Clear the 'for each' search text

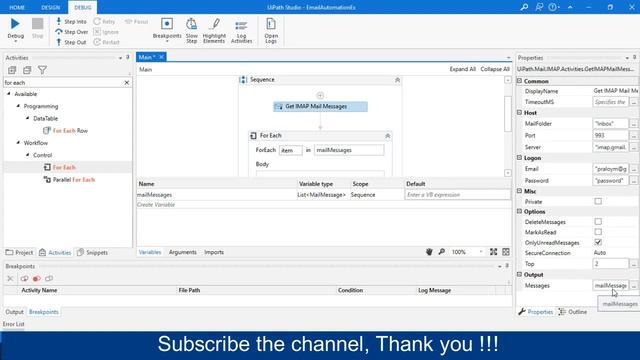pyautogui.click(x=127, y=82)
